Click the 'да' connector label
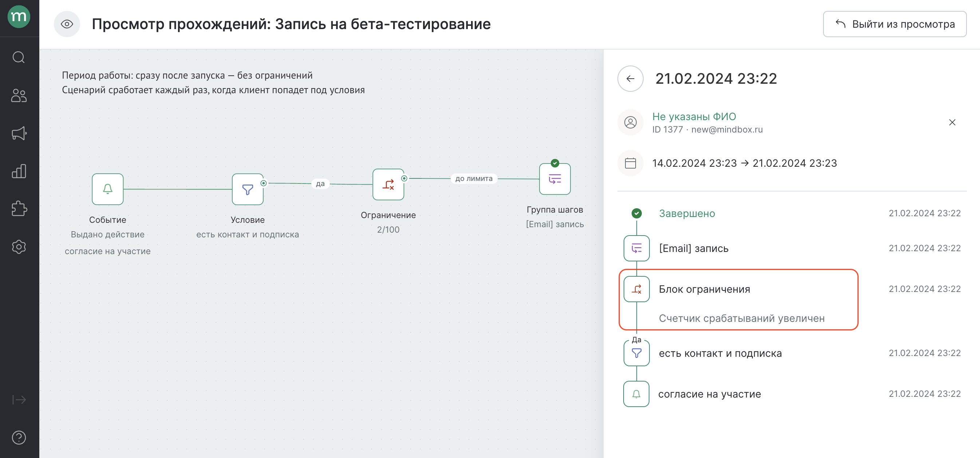The image size is (980, 458). (320, 184)
